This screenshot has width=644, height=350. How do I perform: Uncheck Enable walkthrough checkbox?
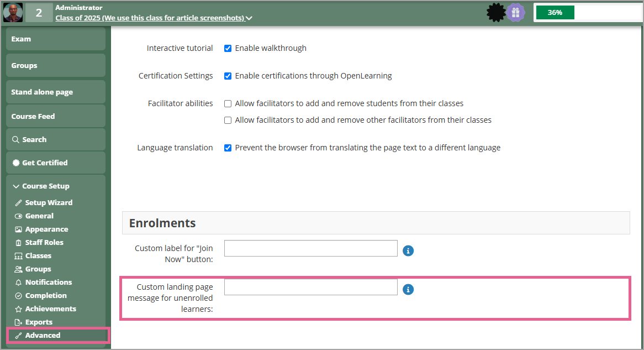[228, 49]
